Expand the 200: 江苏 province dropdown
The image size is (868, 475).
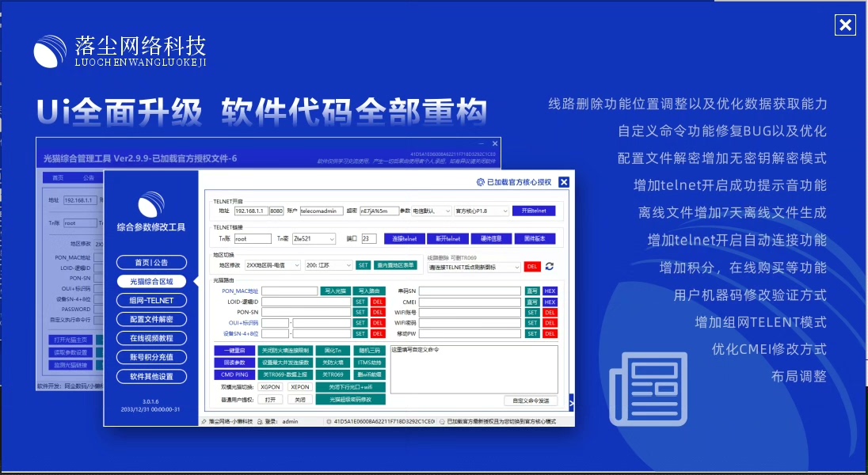[329, 265]
